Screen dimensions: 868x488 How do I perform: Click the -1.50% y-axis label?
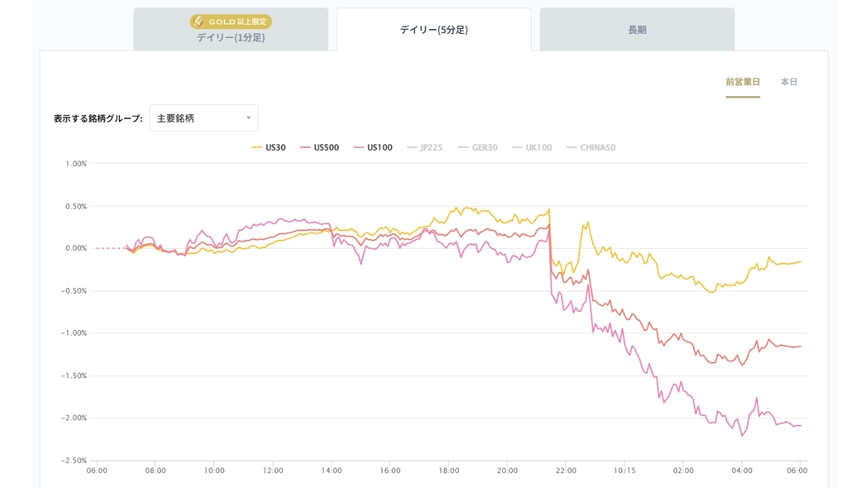(x=75, y=376)
